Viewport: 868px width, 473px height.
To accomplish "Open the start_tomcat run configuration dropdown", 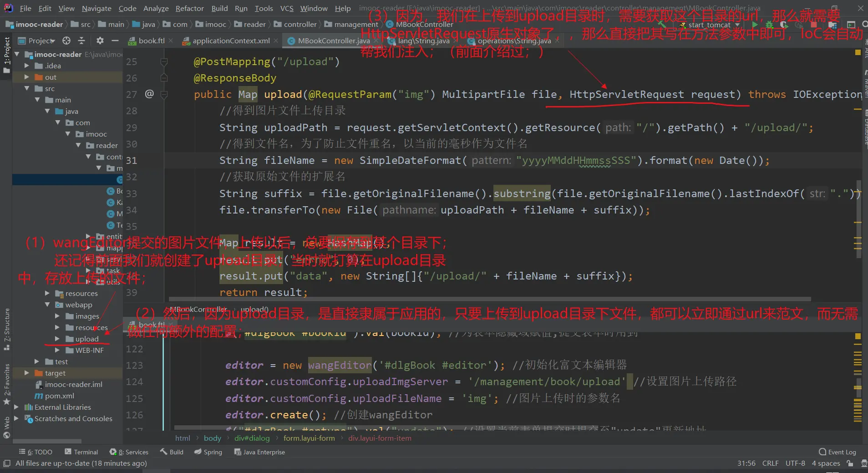I will point(710,25).
